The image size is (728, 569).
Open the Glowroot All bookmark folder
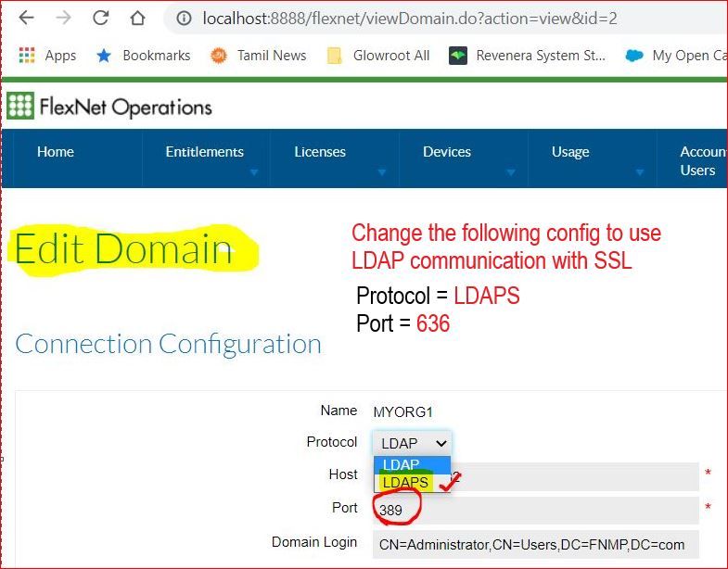tap(378, 56)
